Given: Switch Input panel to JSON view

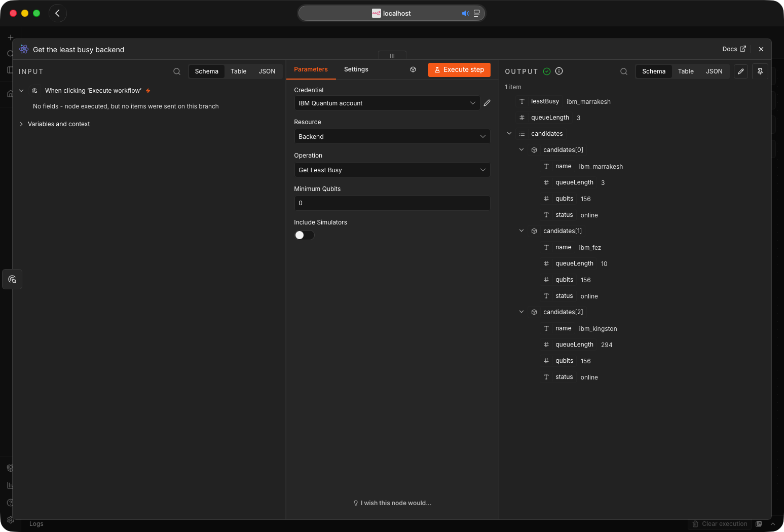Looking at the screenshot, I should [x=267, y=71].
